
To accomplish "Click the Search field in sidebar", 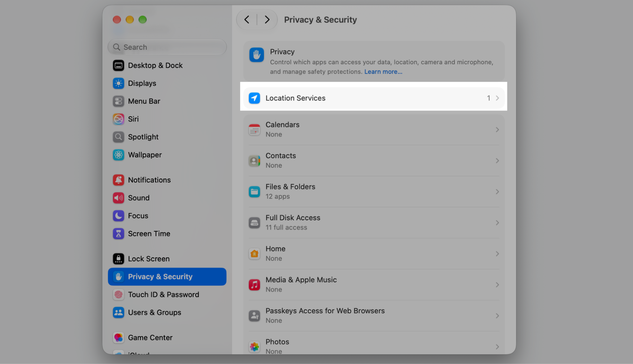I will coord(167,47).
